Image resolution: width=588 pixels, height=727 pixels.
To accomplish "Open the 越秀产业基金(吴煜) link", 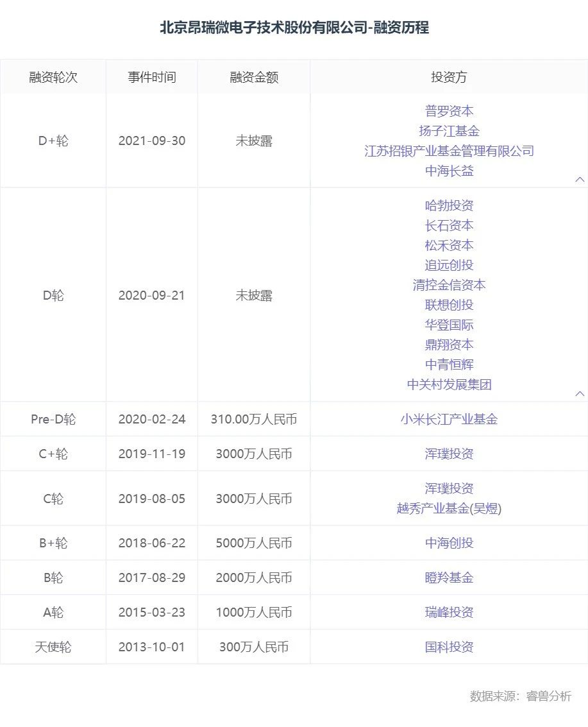I will (449, 508).
